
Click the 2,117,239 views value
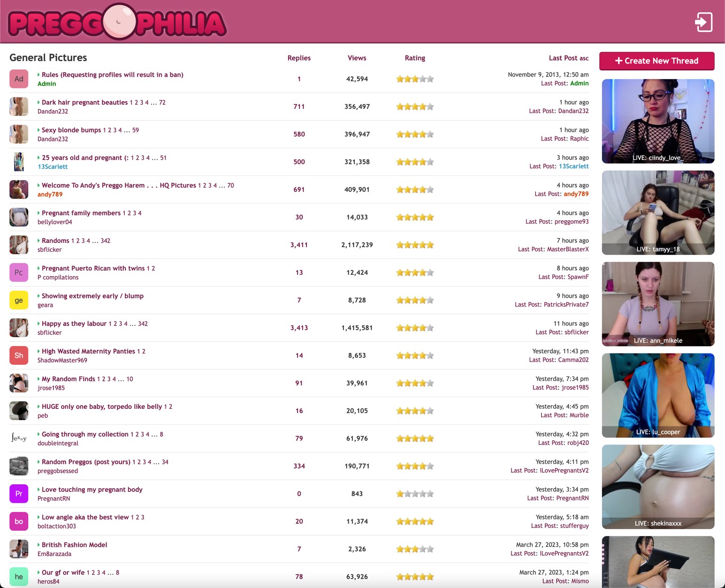pos(357,245)
